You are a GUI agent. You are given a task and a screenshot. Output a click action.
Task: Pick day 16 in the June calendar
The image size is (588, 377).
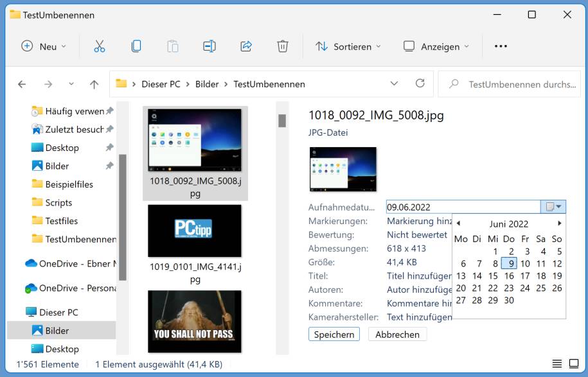(509, 276)
